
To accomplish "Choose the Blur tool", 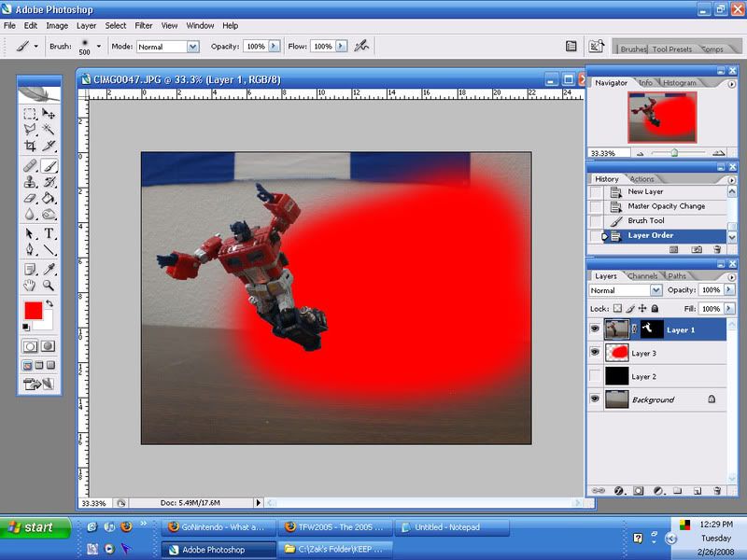I will pos(30,214).
